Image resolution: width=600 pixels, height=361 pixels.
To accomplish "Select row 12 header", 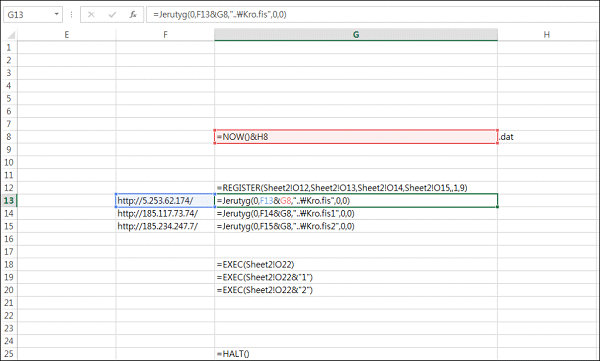I will pos(9,188).
